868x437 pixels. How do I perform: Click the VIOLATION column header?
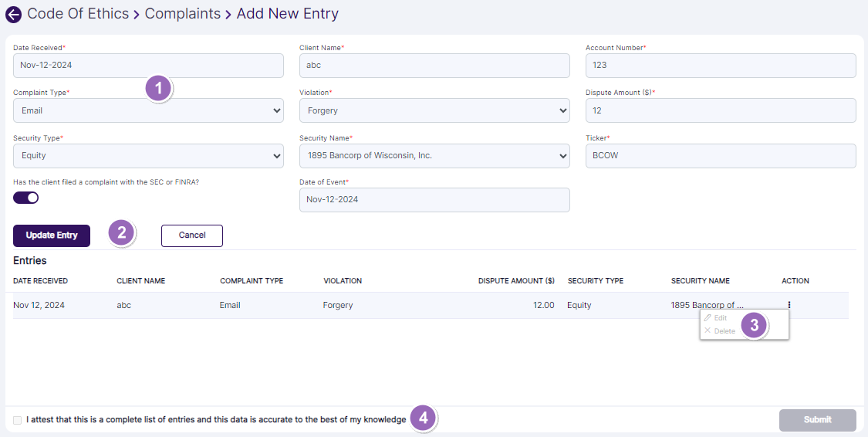pyautogui.click(x=343, y=281)
